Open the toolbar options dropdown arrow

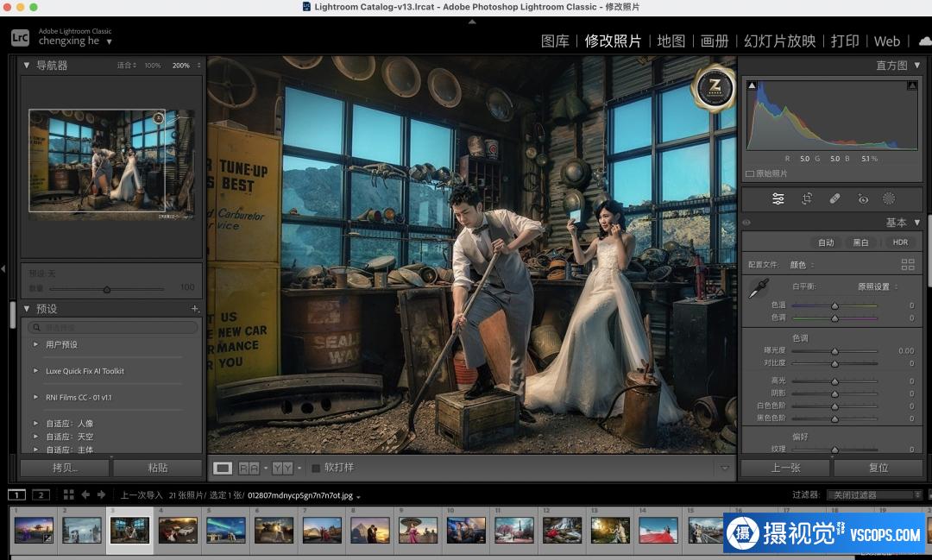[x=725, y=468]
